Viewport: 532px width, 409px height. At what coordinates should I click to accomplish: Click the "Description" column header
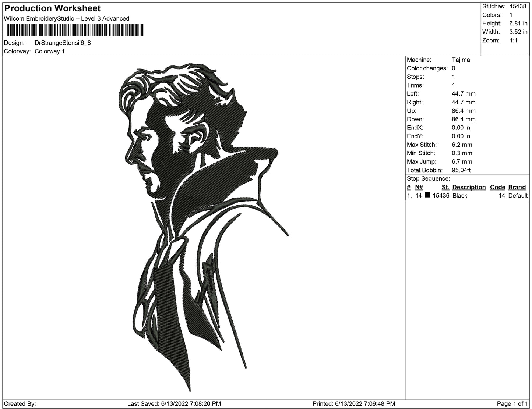coord(469,187)
